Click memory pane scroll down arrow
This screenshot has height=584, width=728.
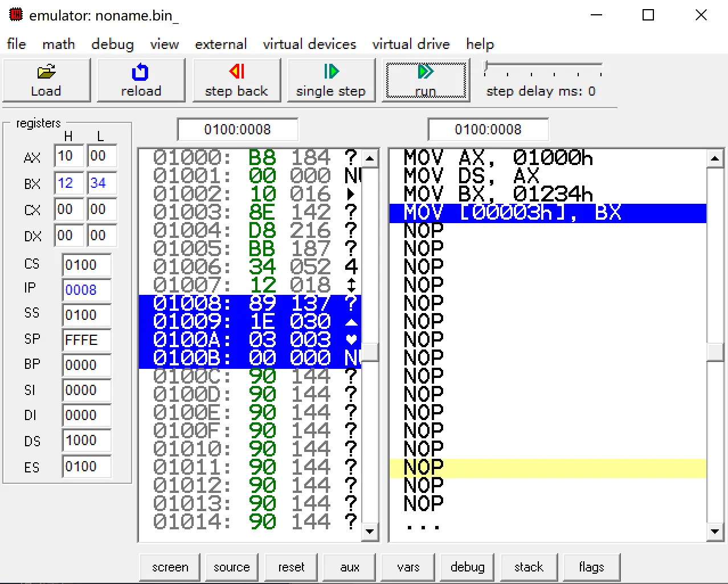[x=370, y=532]
